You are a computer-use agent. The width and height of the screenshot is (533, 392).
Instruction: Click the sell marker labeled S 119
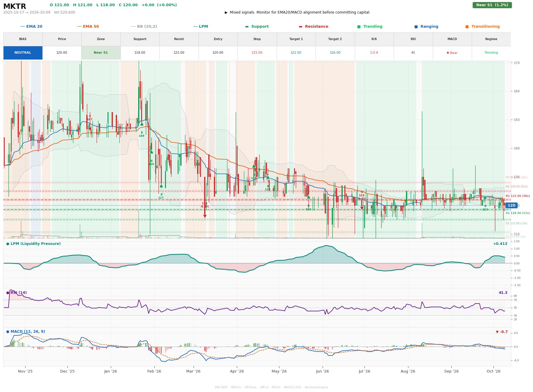point(362,208)
